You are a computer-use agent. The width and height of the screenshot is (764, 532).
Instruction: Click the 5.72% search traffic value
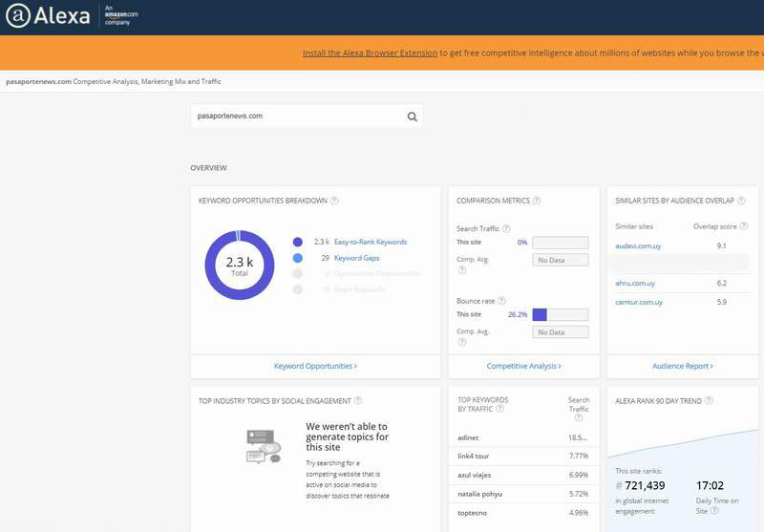pyautogui.click(x=579, y=494)
